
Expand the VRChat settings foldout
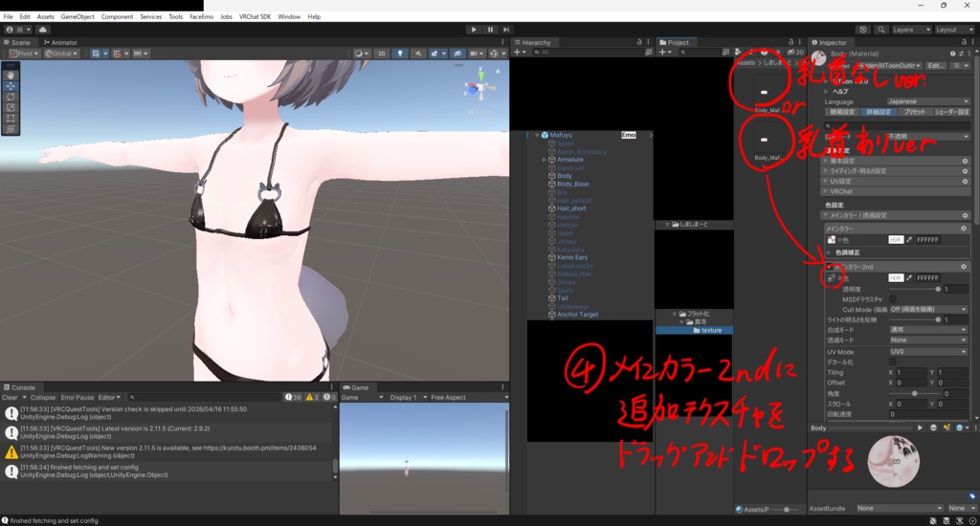(x=826, y=191)
